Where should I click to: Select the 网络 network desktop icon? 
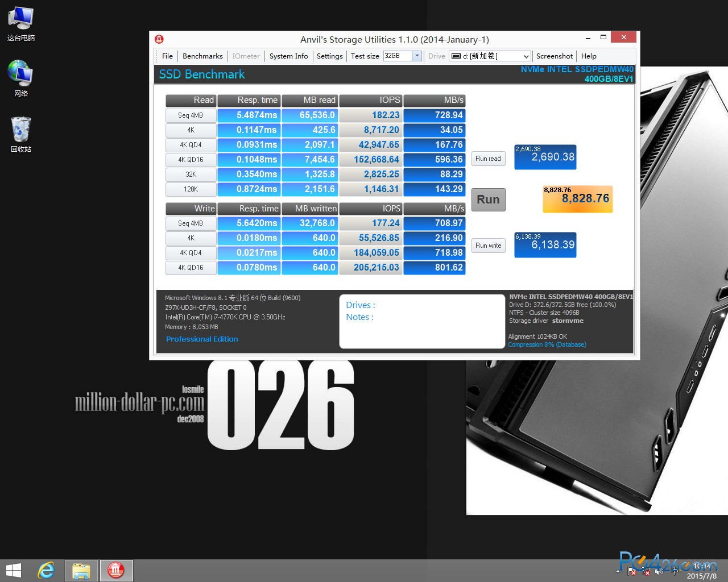[21, 78]
